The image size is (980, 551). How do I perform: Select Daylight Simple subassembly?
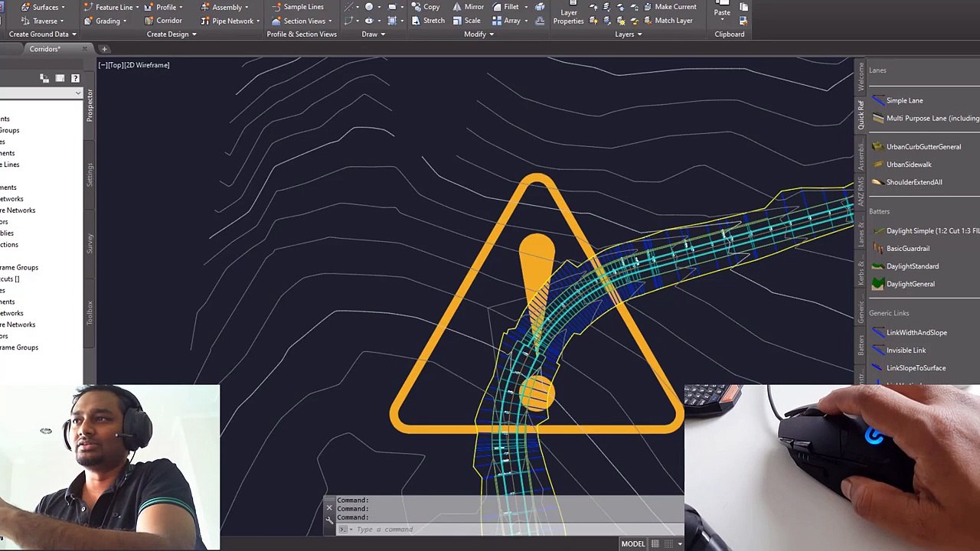[926, 230]
